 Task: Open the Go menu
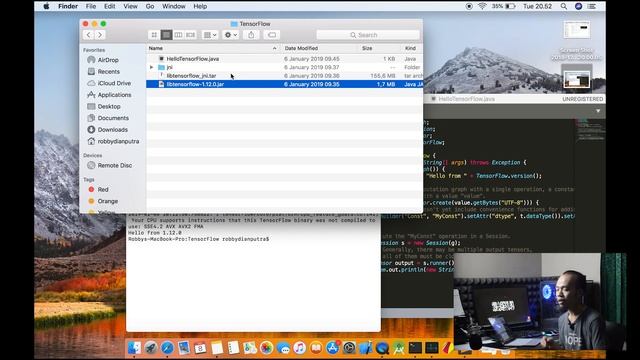[x=150, y=7]
